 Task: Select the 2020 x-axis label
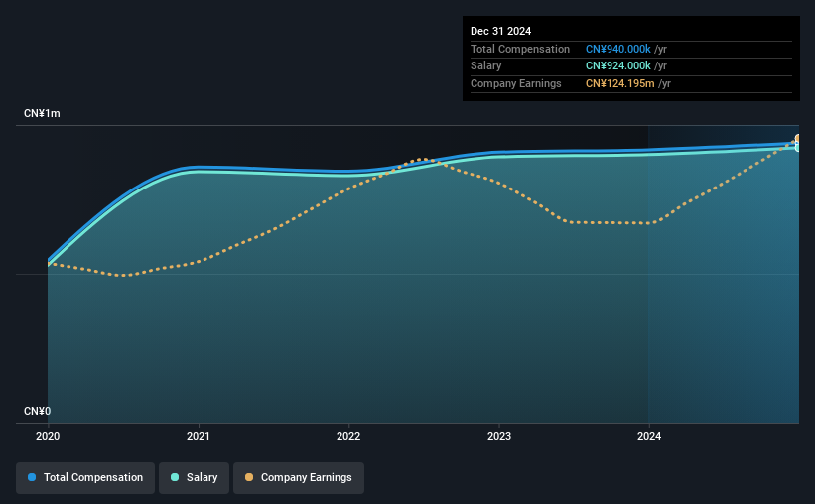(x=48, y=436)
